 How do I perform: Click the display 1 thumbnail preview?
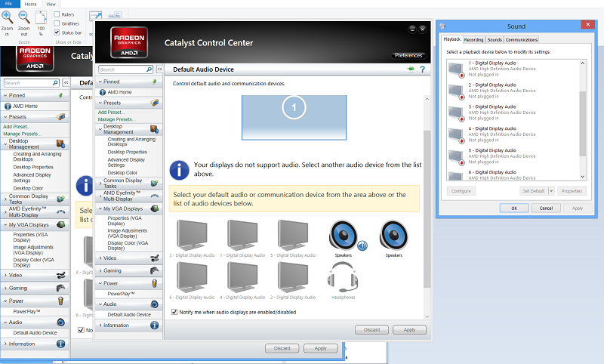[x=294, y=118]
